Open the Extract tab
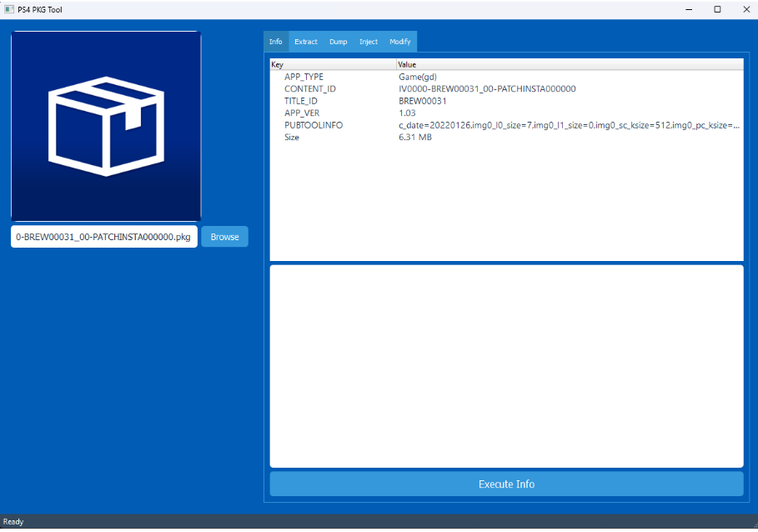 coord(306,42)
